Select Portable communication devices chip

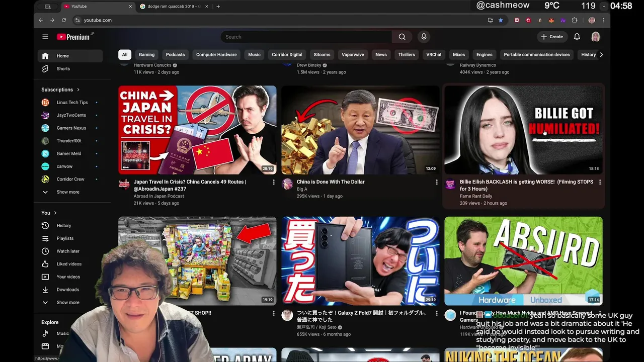pyautogui.click(x=537, y=55)
